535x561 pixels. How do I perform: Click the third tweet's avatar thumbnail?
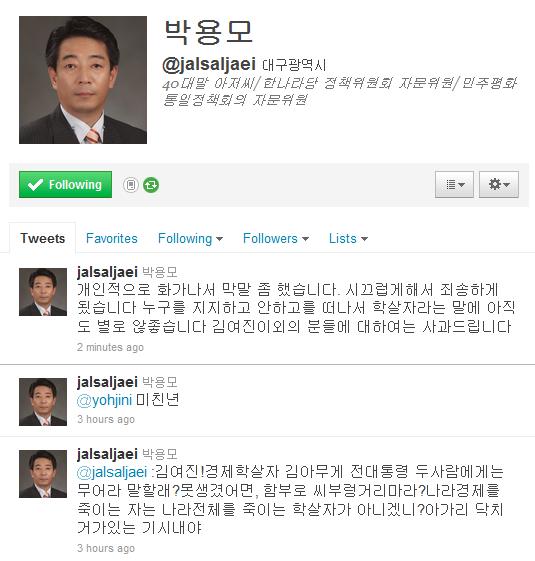coord(43,474)
